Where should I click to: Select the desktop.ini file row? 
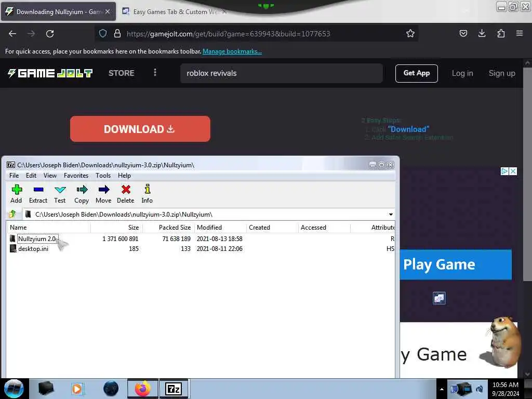pyautogui.click(x=200, y=249)
